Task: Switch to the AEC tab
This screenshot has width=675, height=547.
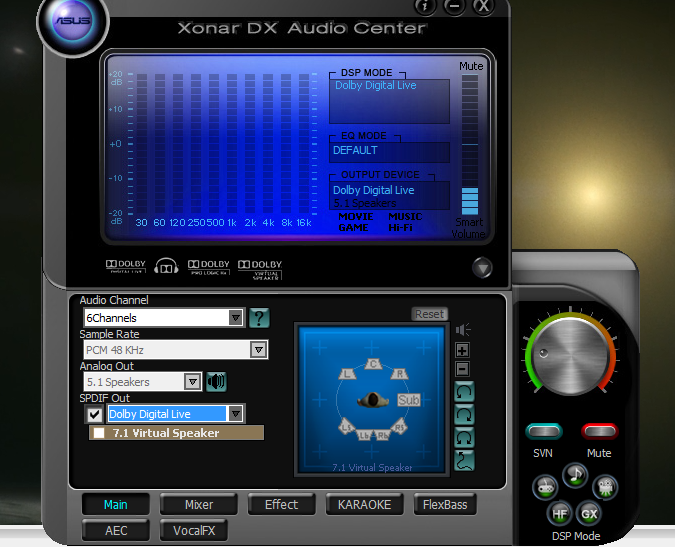Action: coord(116,531)
